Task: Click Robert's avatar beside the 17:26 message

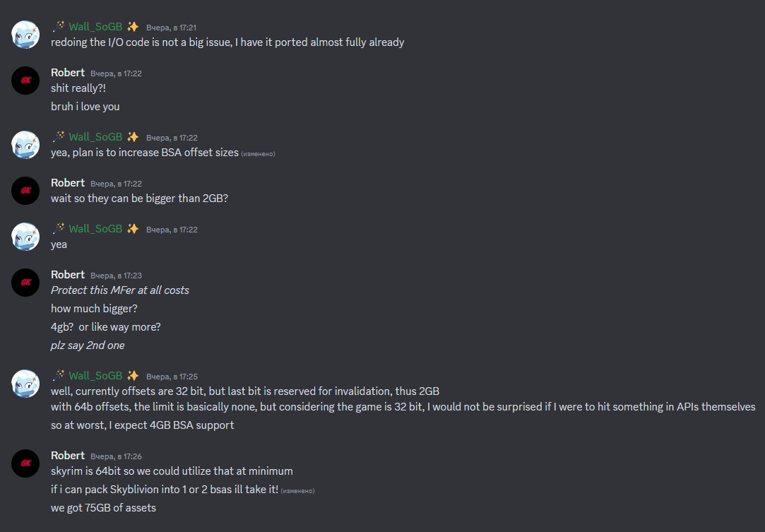Action: (x=25, y=463)
